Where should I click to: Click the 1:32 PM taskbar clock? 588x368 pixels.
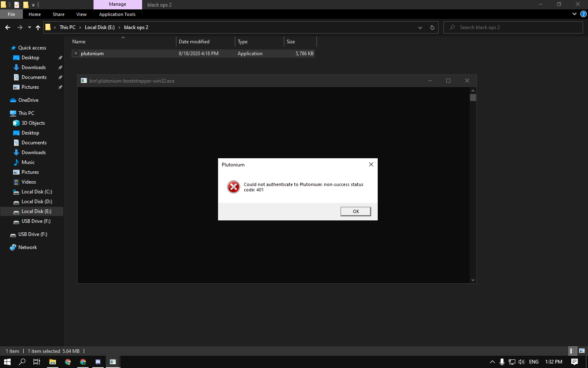coord(554,362)
